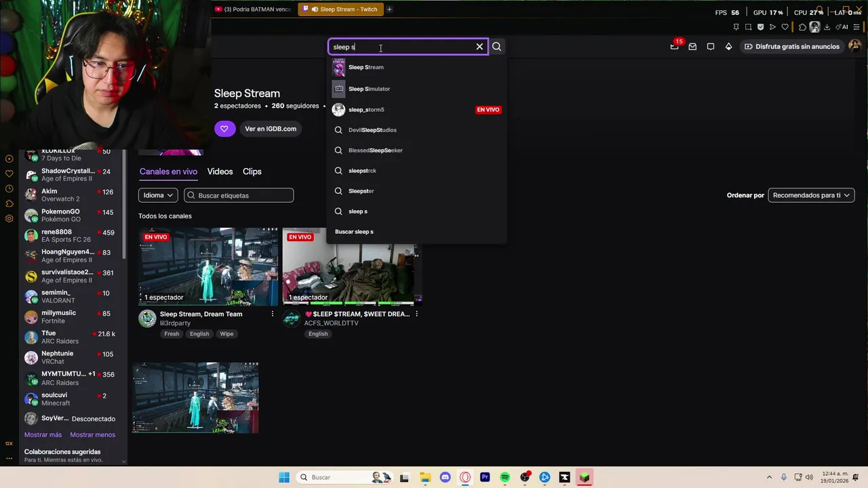Open the GX sidebar settings gear icon
Image resolution: width=868 pixels, height=488 pixels.
coord(9,219)
